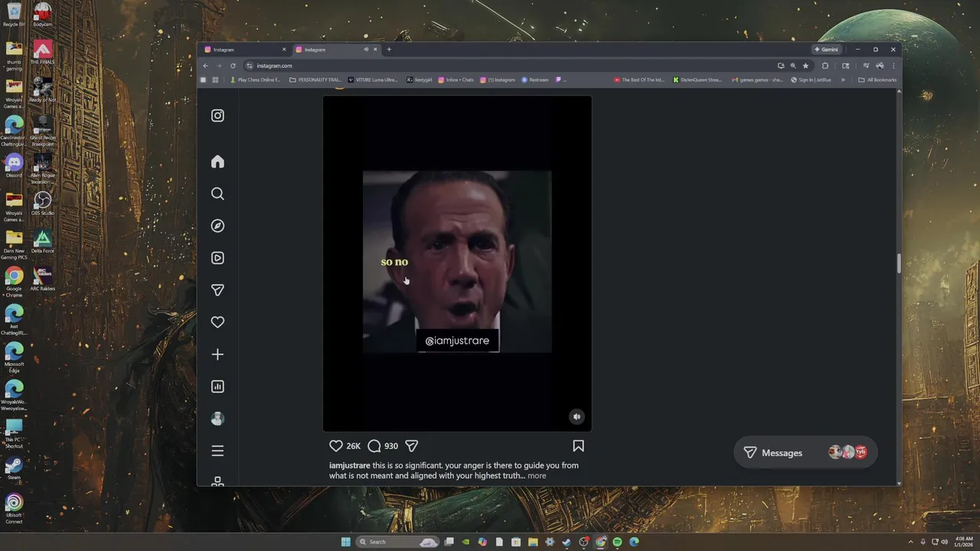Open comments on the post with 930 comments

pos(374,445)
